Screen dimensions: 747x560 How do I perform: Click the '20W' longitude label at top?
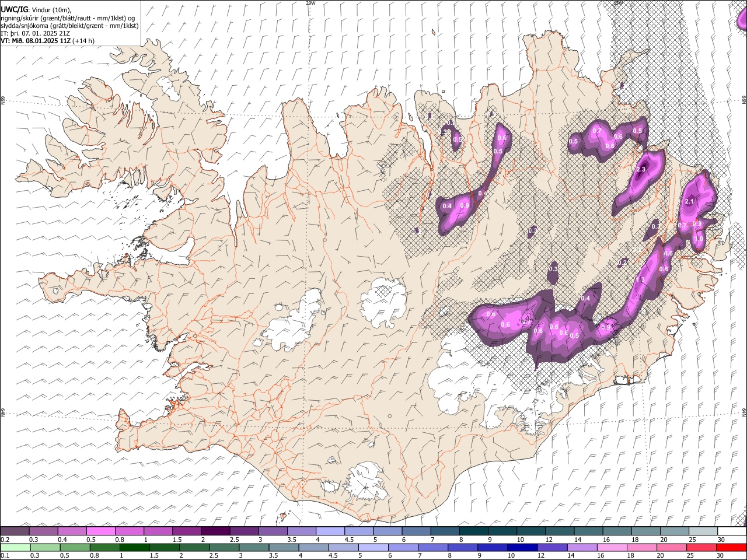tap(310, 3)
